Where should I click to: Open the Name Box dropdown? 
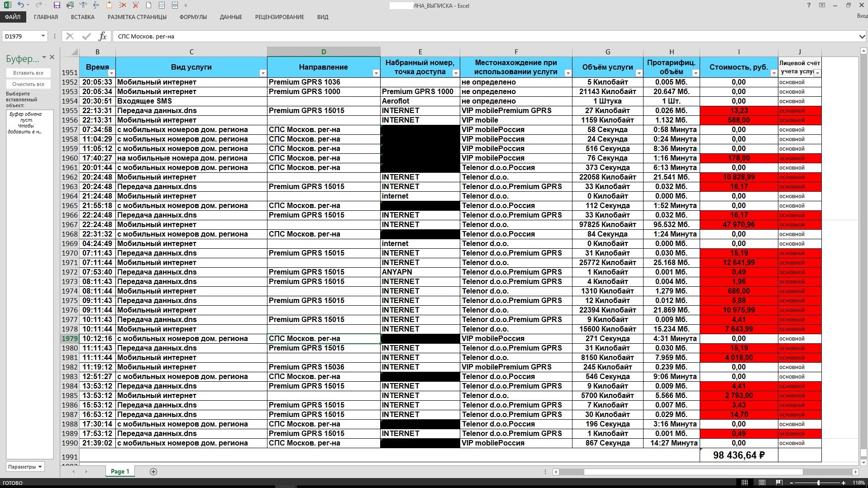(43, 36)
